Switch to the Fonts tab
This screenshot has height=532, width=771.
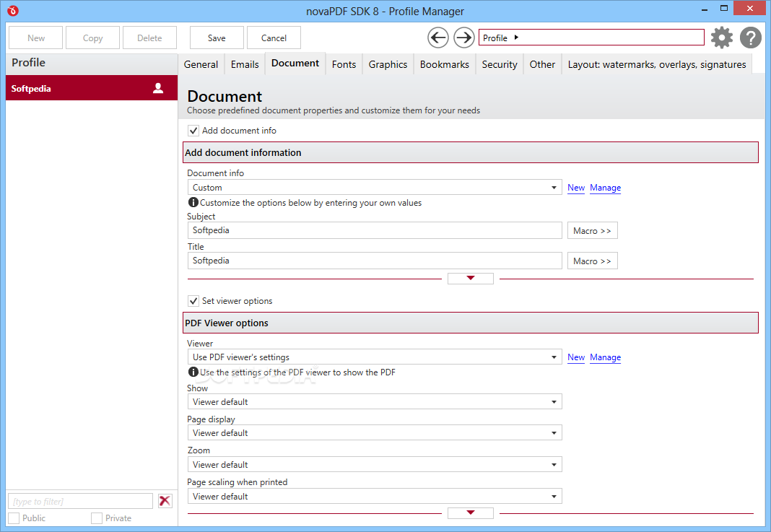(344, 64)
